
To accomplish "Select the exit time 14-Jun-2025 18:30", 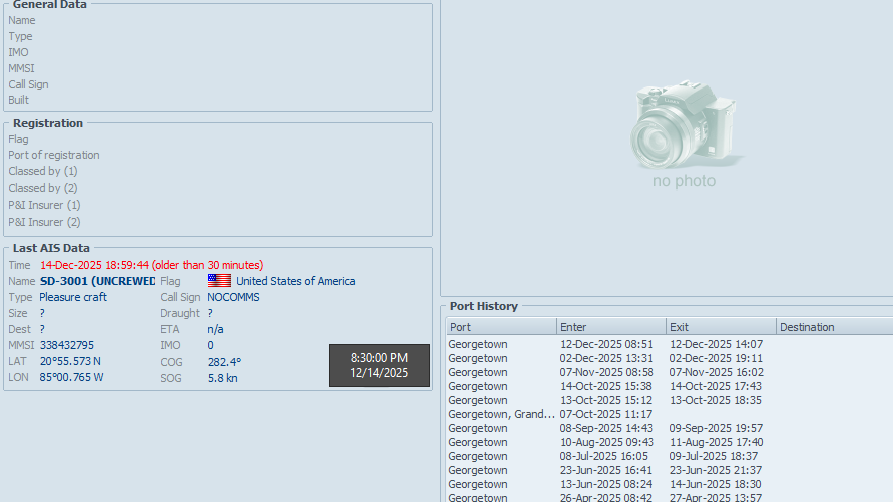I will (715, 484).
